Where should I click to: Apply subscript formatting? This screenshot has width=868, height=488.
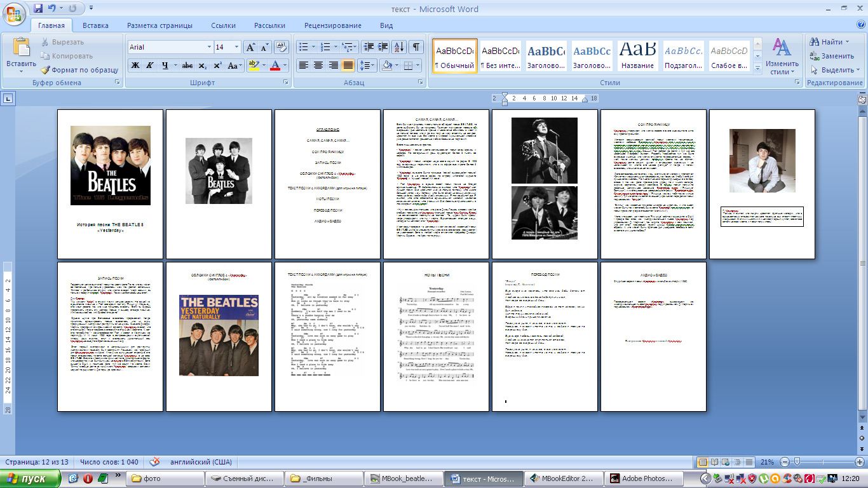click(202, 65)
